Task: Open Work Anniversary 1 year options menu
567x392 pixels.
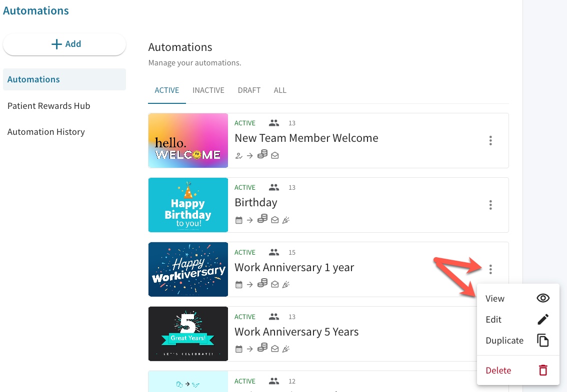Action: [490, 269]
